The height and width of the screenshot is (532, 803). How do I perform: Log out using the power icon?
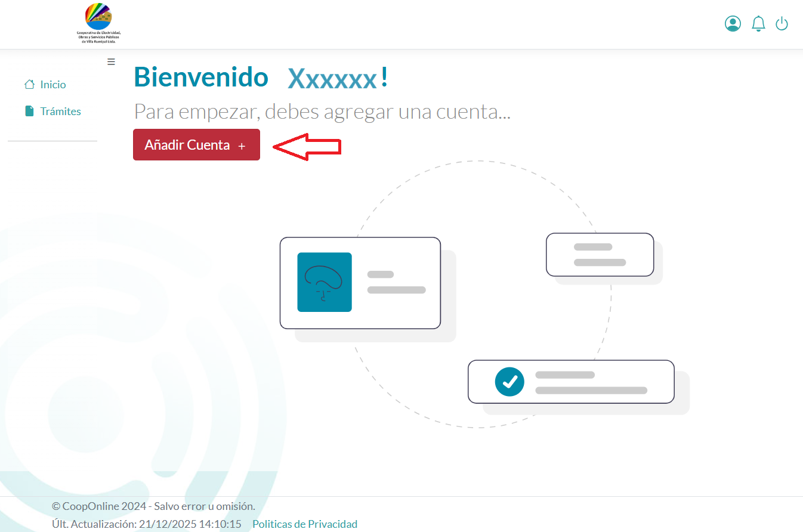pos(782,24)
